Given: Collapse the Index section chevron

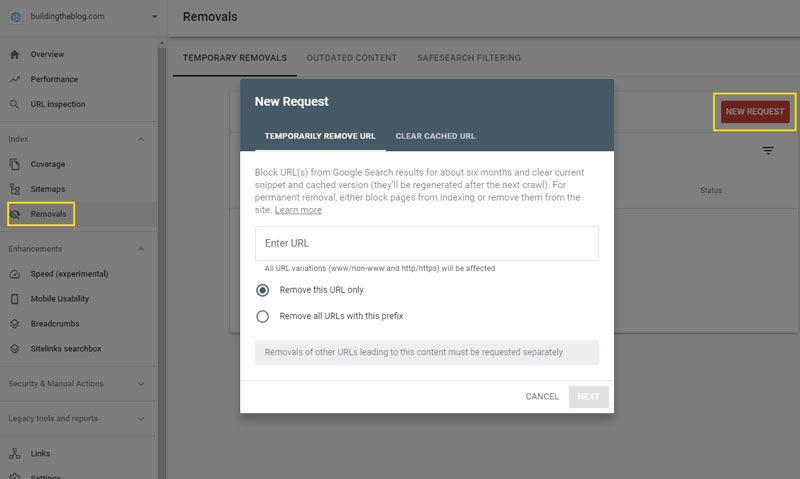Looking at the screenshot, I should coord(141,139).
